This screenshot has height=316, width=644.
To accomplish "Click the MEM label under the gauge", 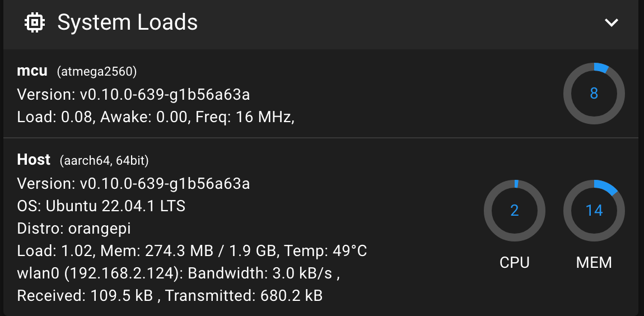I will click(x=594, y=262).
